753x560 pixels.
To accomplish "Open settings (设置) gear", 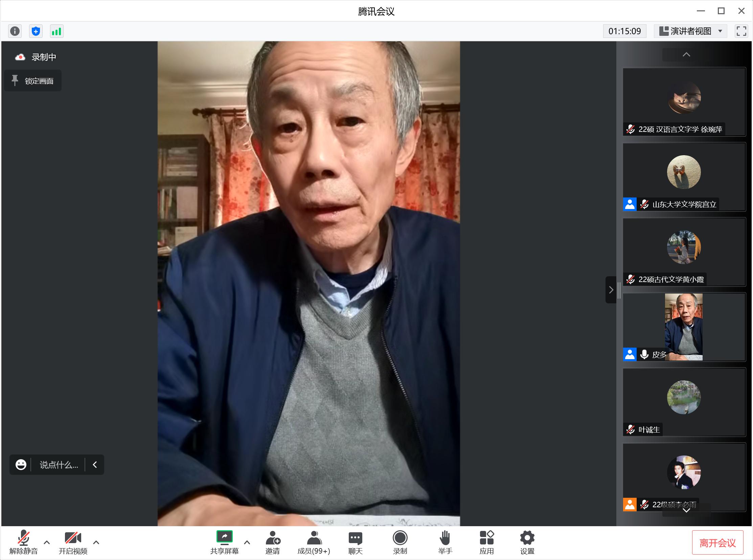I will tap(527, 542).
